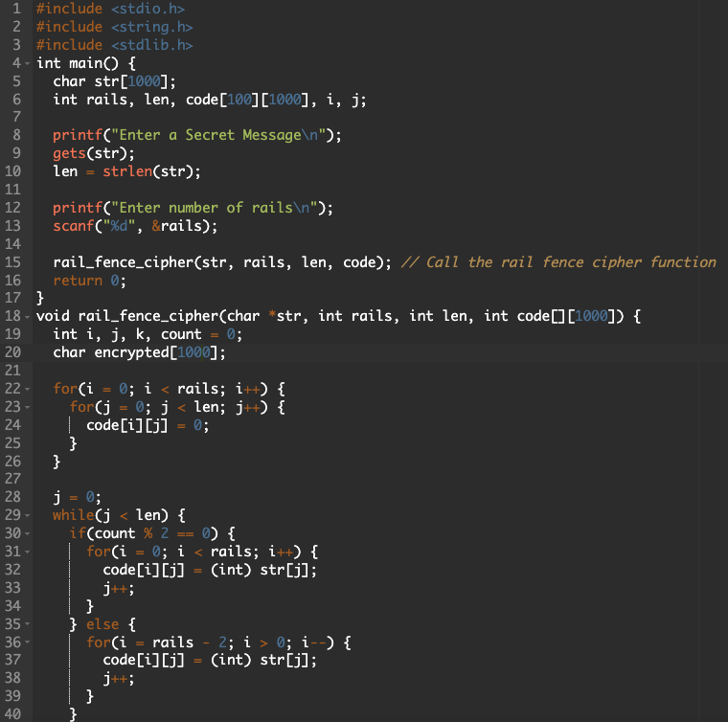Click the 'gets(str);' call
This screenshot has height=722, width=728.
coord(93,153)
